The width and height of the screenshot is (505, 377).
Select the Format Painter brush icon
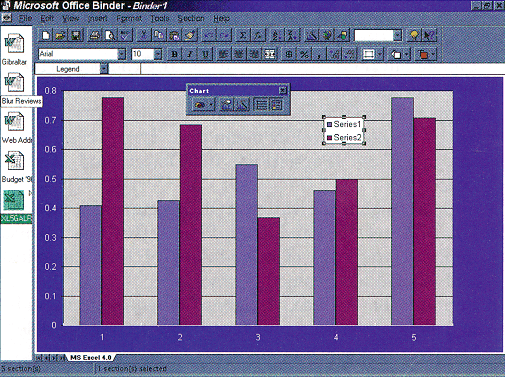click(191, 35)
